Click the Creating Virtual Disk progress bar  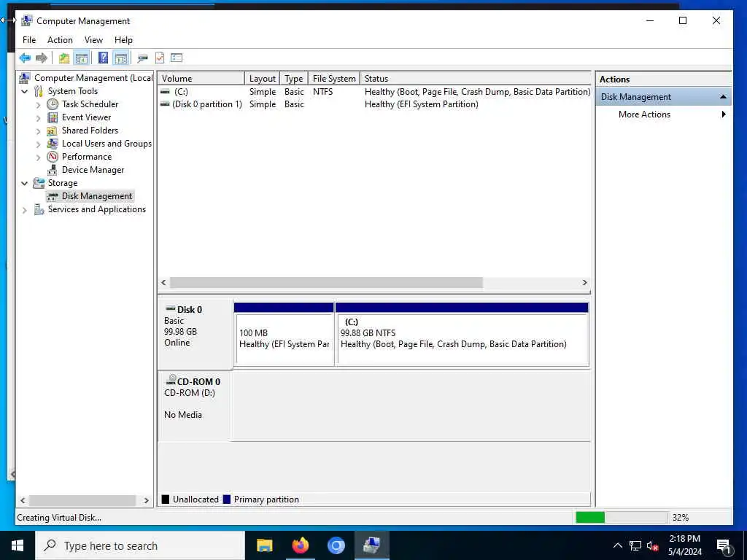622,517
